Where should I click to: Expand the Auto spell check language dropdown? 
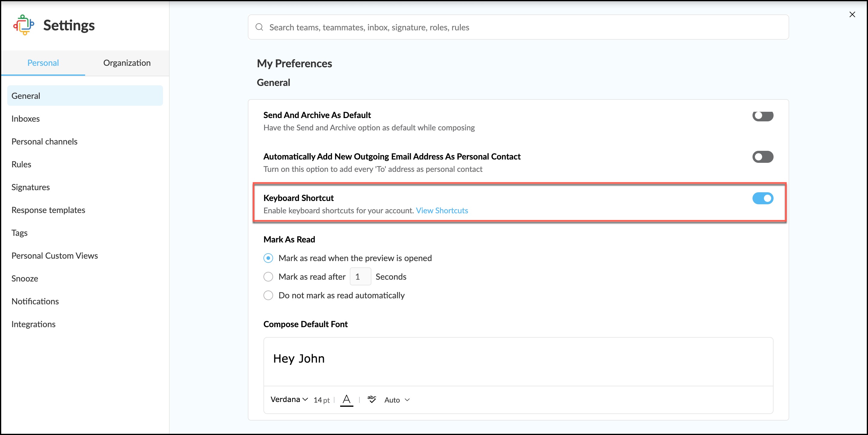[397, 400]
